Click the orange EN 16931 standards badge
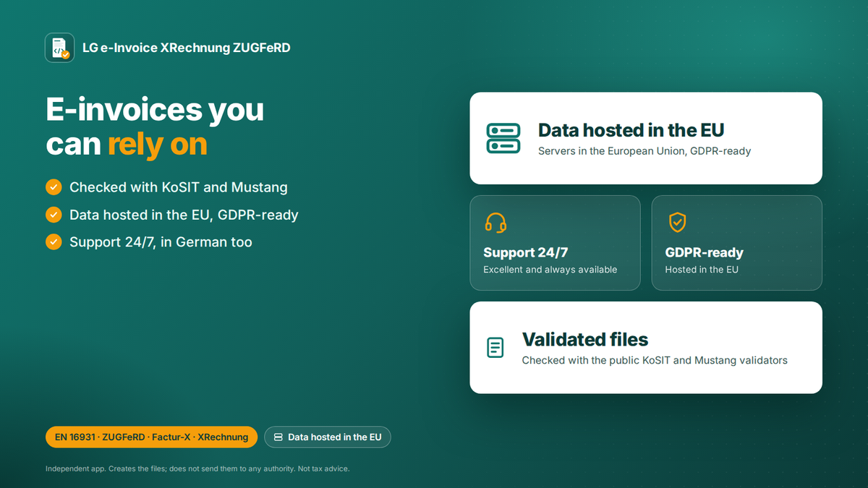Image resolution: width=868 pixels, height=488 pixels. [151, 437]
